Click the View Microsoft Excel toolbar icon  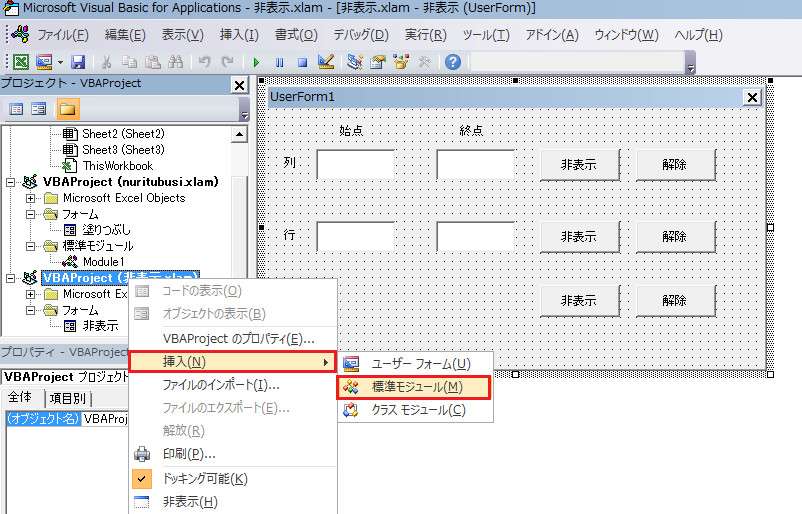point(21,62)
